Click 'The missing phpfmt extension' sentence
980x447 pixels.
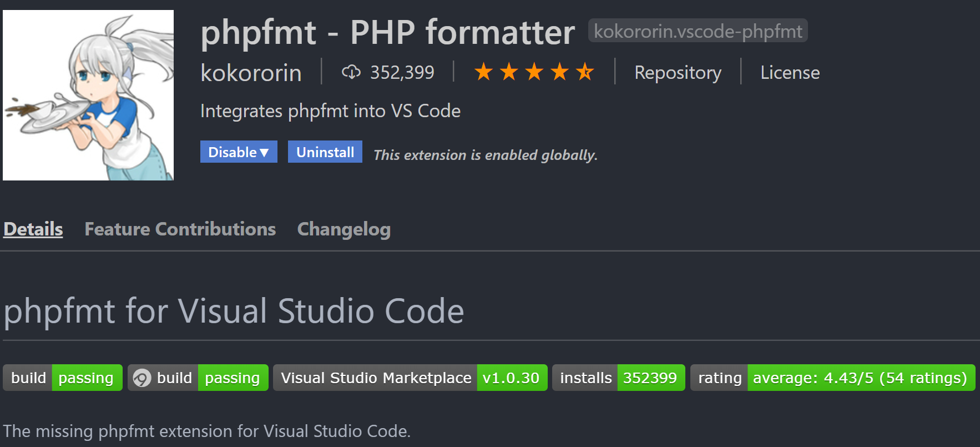point(207,431)
